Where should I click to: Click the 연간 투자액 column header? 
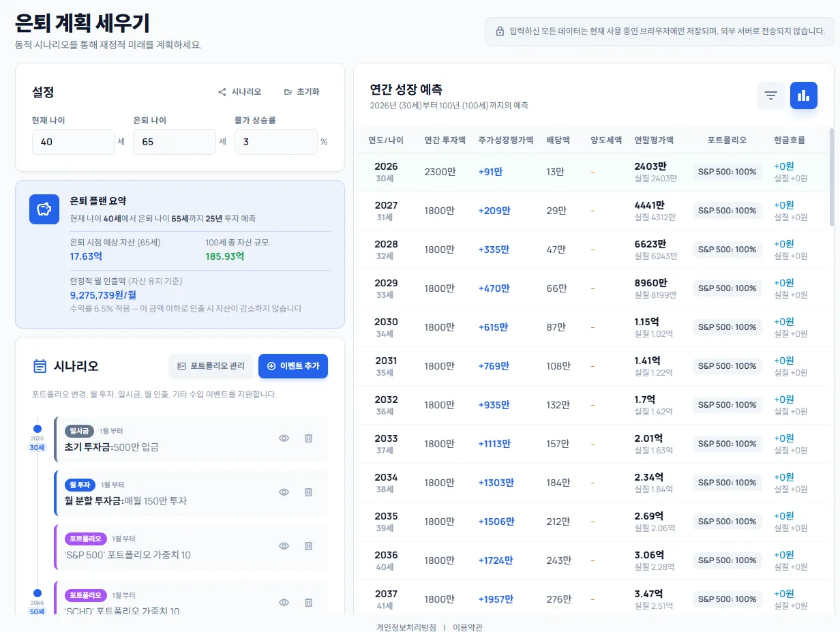tap(445, 140)
